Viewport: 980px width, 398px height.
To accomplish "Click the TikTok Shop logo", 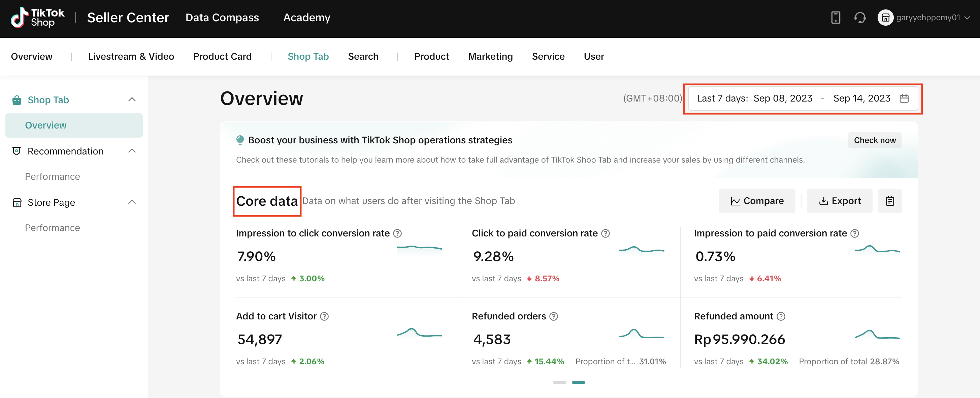I will click(37, 18).
